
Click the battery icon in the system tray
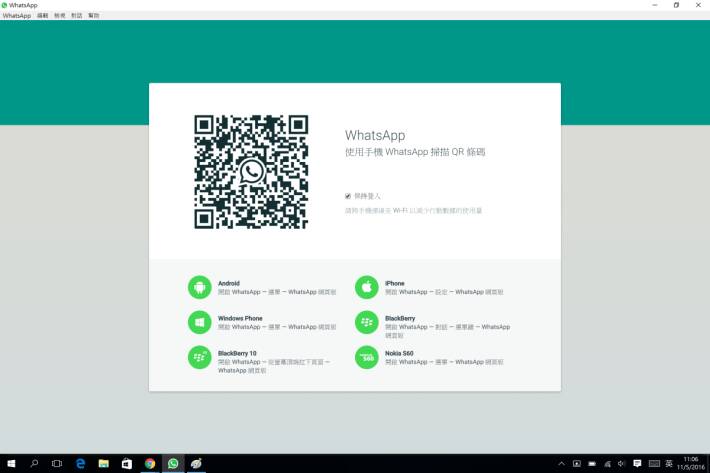pyautogui.click(x=592, y=463)
